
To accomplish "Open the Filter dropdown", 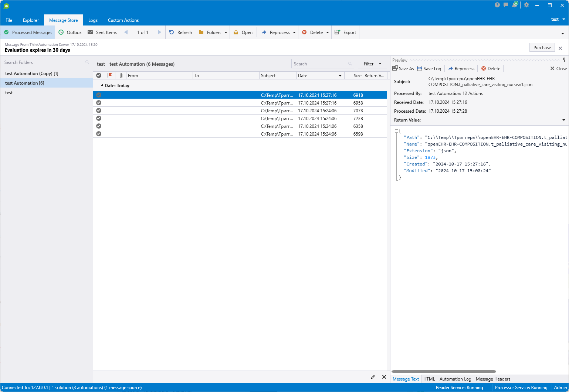I will point(372,64).
